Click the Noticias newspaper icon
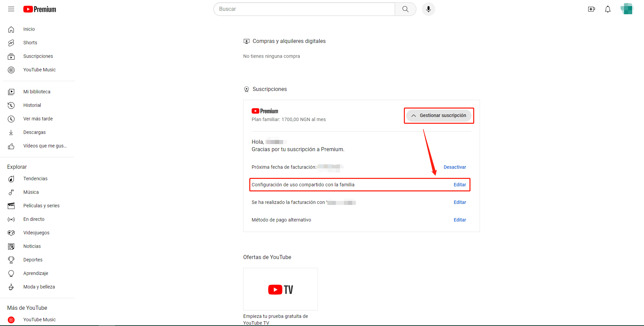Viewport: 644px width, 326px height. (11, 246)
